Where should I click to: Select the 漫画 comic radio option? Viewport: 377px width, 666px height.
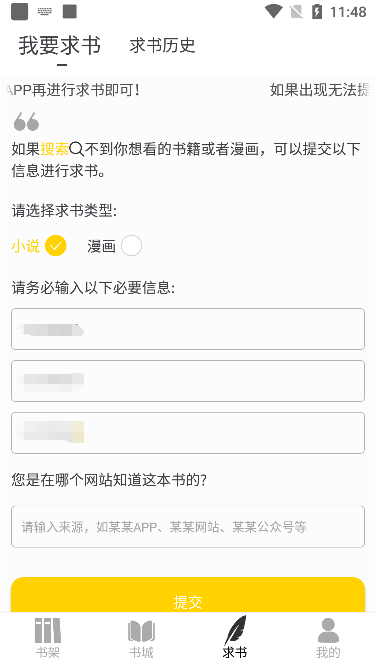point(131,246)
